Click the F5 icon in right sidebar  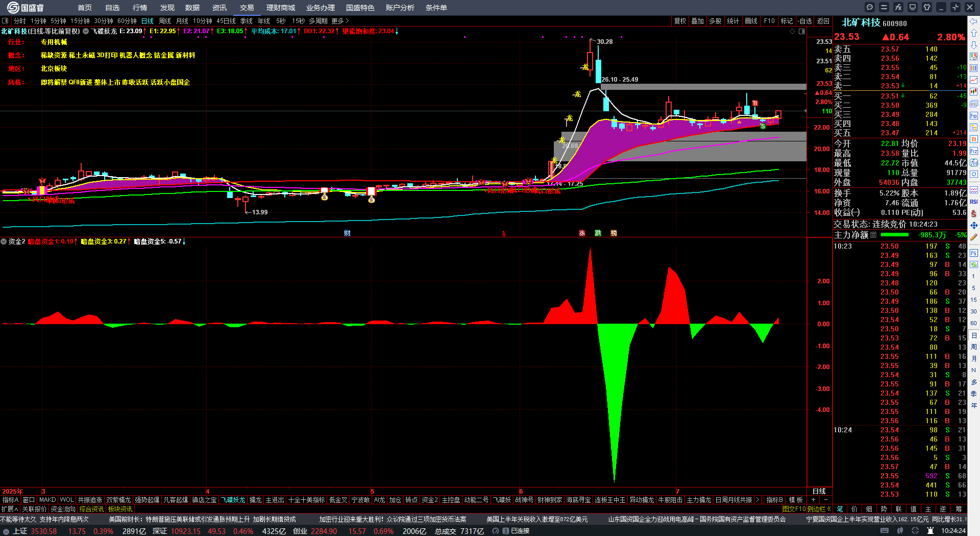coord(974,253)
